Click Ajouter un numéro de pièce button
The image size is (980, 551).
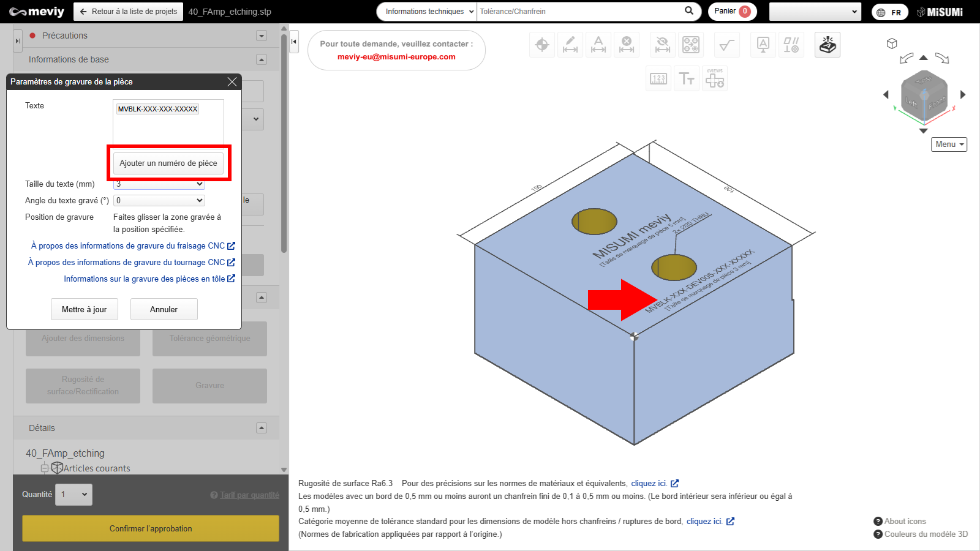[x=168, y=163]
